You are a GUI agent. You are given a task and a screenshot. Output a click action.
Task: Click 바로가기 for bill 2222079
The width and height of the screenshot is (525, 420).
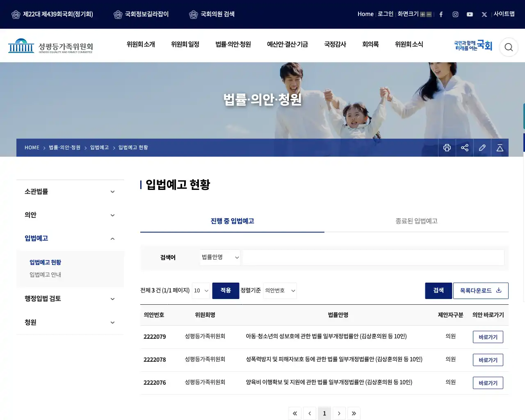click(x=488, y=337)
